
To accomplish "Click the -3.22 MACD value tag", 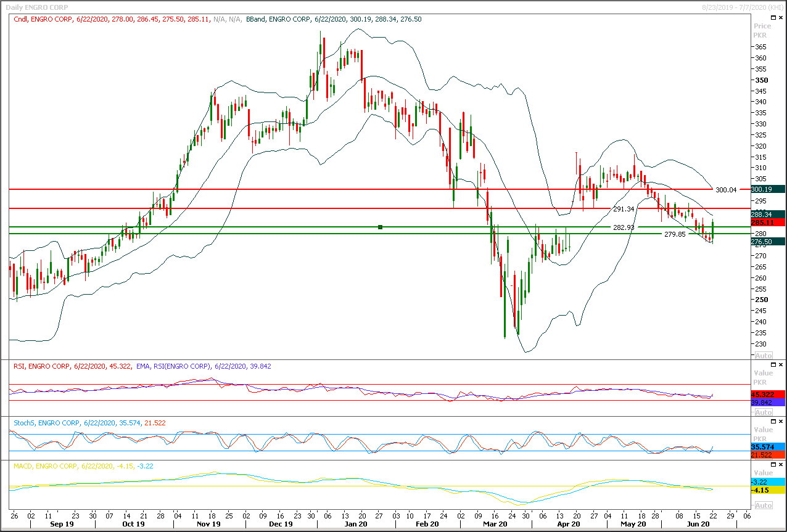I will tap(768, 481).
